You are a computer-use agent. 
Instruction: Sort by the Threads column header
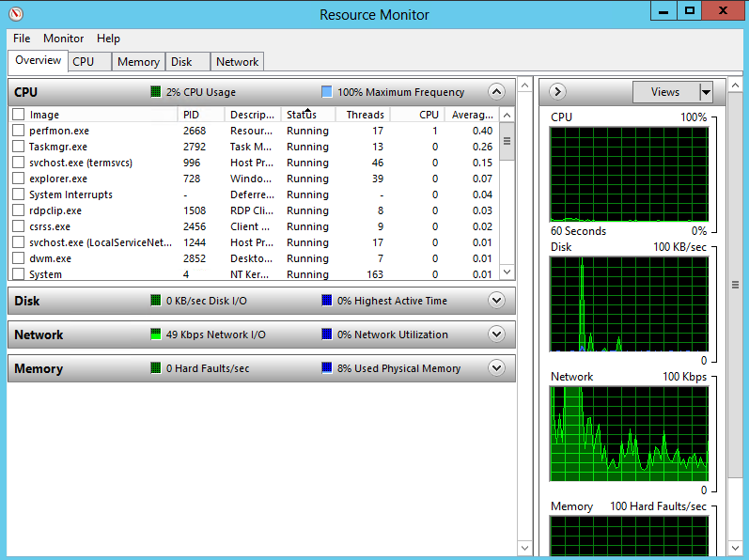tap(364, 115)
